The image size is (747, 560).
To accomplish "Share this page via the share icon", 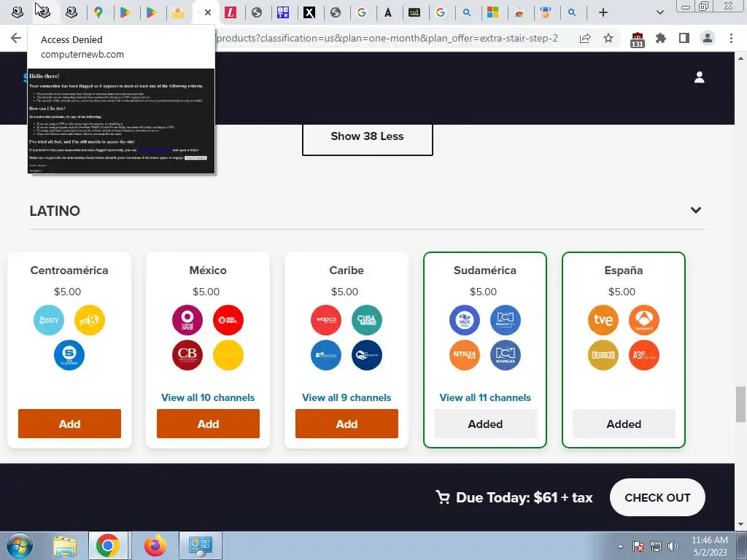I will click(585, 38).
